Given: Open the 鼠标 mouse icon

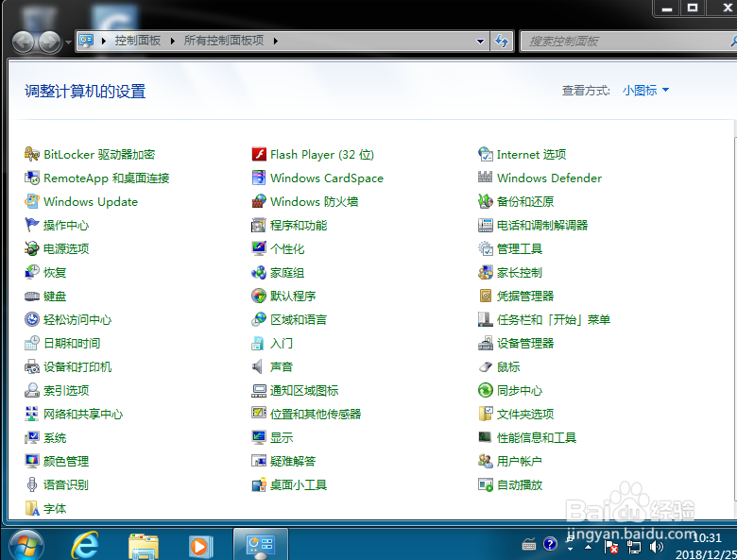Looking at the screenshot, I should [486, 367].
